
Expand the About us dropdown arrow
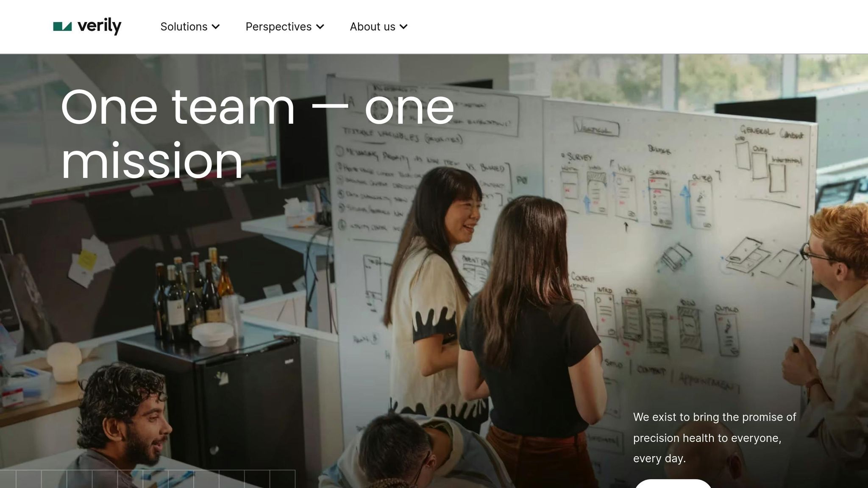[x=403, y=27]
